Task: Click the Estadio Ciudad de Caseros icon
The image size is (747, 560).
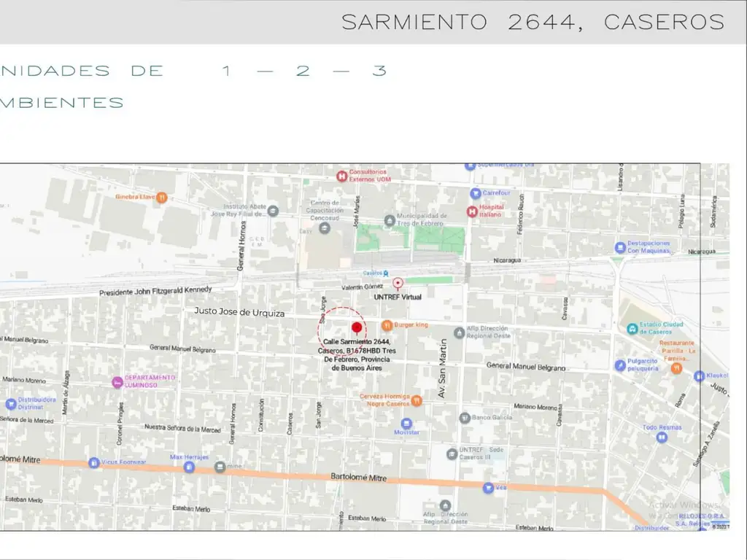Action: click(x=632, y=330)
